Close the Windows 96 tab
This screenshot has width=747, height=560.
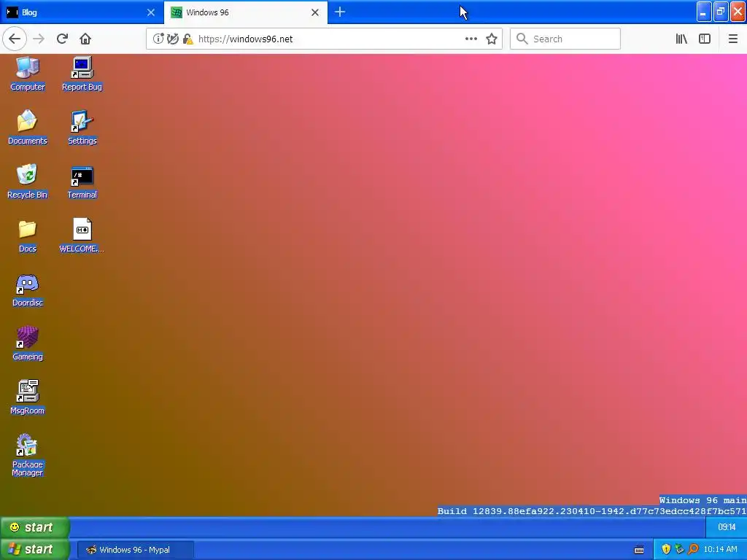click(x=315, y=12)
